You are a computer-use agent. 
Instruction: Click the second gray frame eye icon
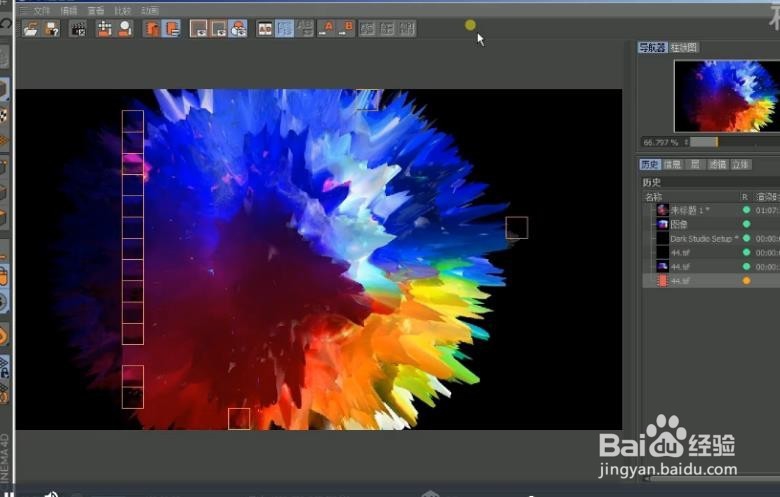(x=219, y=29)
